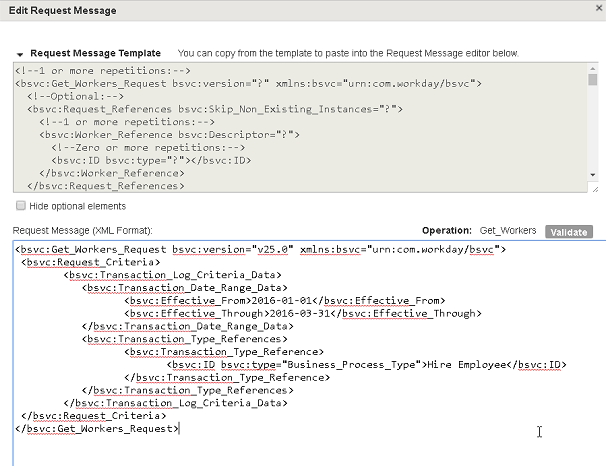Click the template line bsvc:ID type
606x466 pixels.
151,160
